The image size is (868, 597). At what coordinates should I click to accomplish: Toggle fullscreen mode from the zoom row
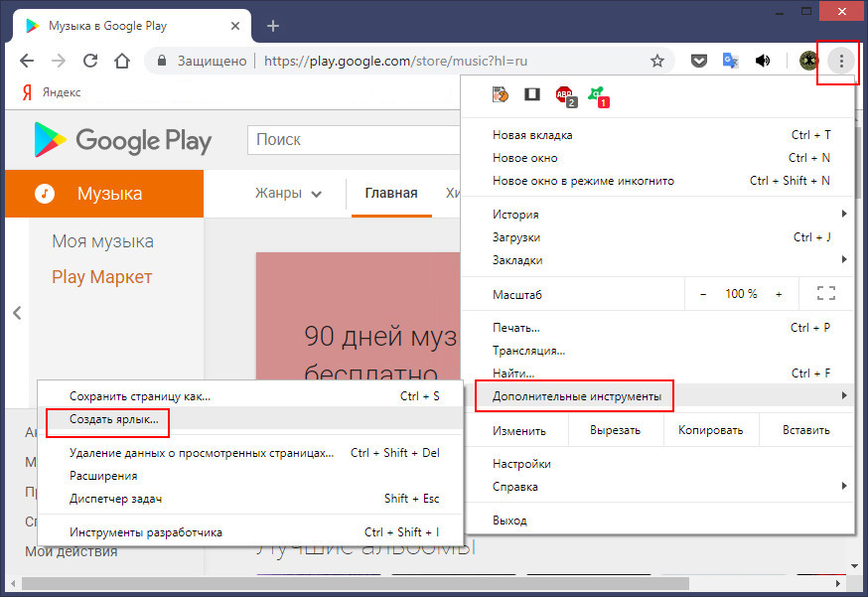click(x=826, y=293)
